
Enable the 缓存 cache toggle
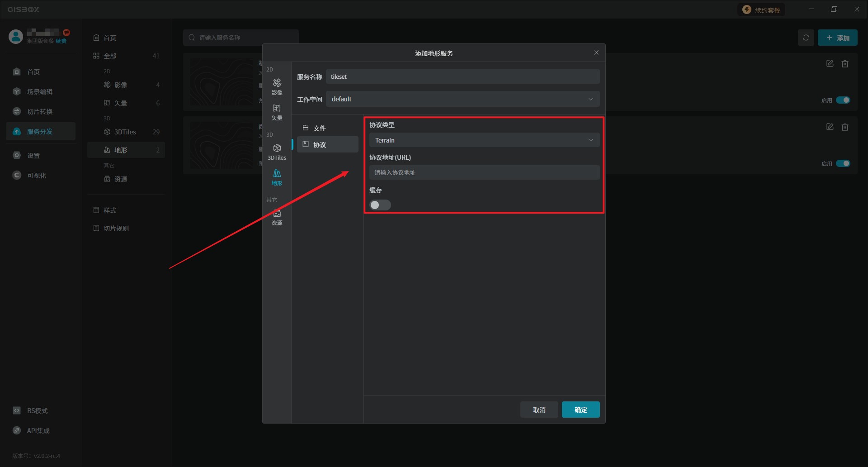380,205
